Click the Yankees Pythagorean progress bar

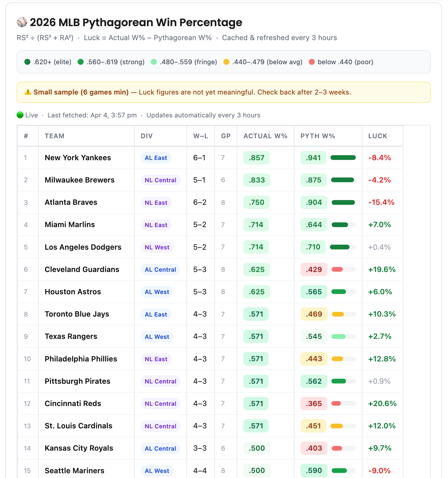(343, 158)
